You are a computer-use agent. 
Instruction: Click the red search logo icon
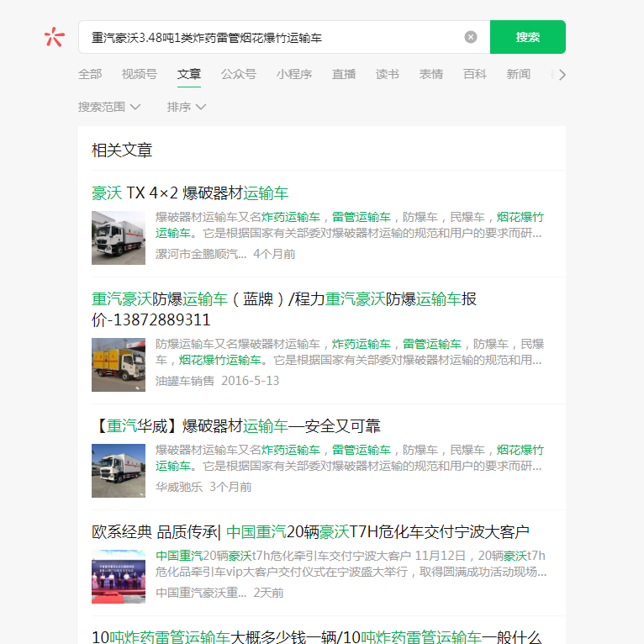point(54,37)
